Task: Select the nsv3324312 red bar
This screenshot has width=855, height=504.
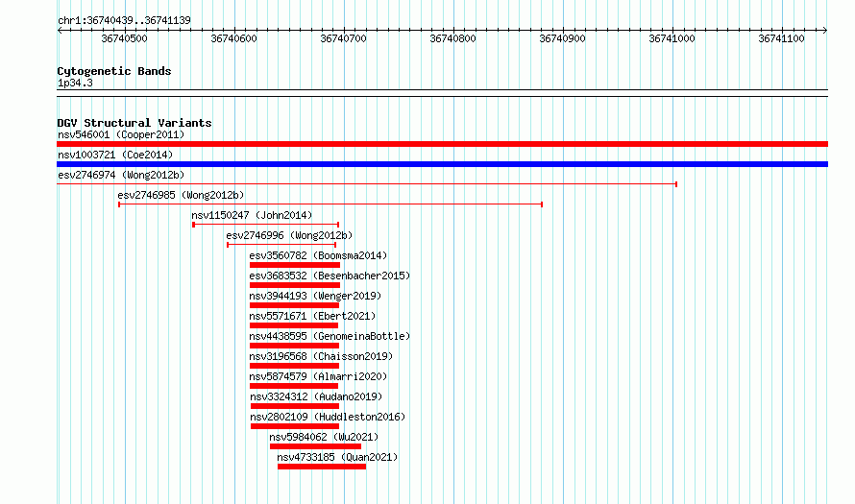Action: (295, 406)
